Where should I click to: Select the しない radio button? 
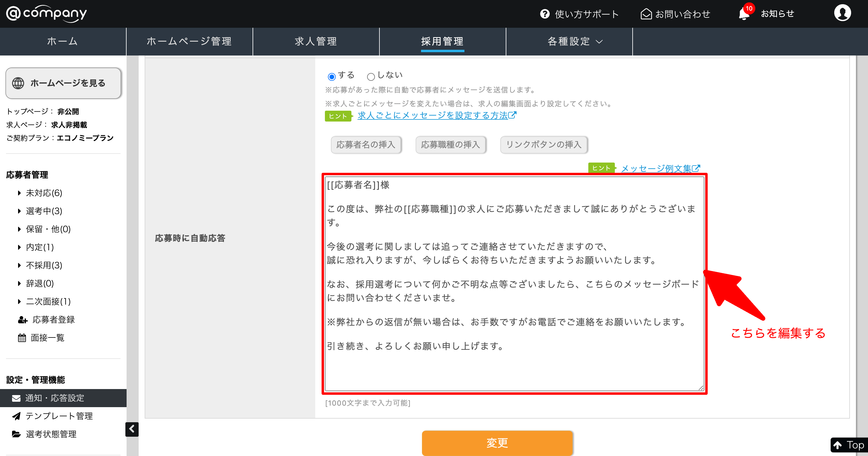371,77
